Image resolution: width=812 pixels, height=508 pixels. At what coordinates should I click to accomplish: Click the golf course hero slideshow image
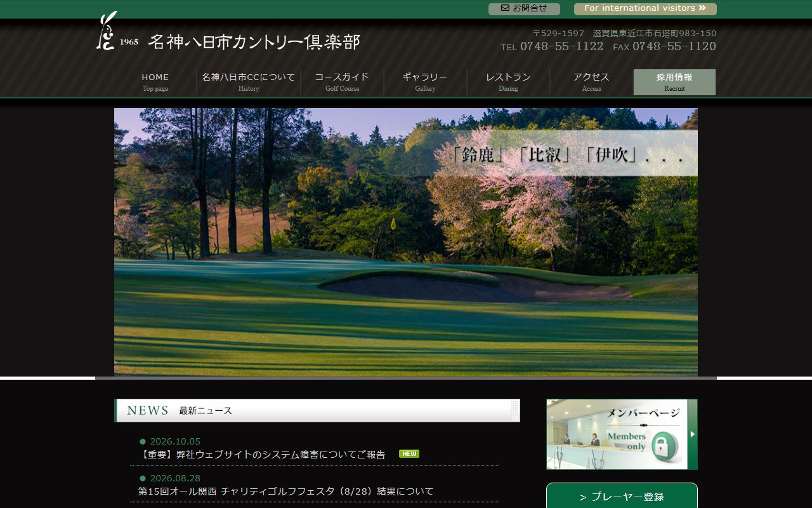pos(406,242)
